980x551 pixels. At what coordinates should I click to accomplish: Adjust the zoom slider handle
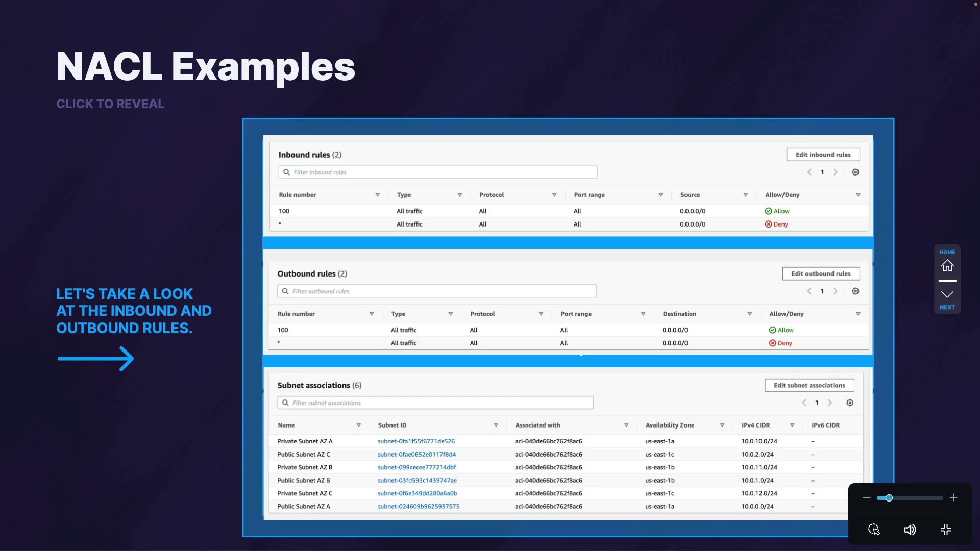pyautogui.click(x=889, y=498)
